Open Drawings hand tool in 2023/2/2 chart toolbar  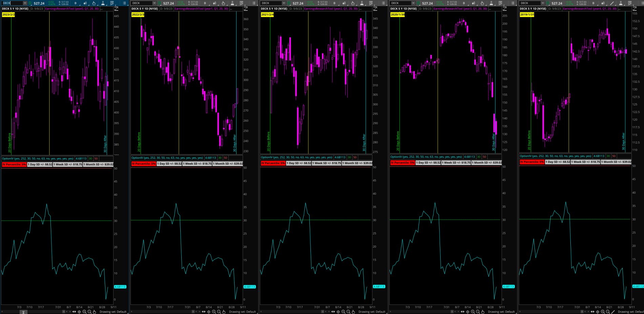[x=94, y=3]
